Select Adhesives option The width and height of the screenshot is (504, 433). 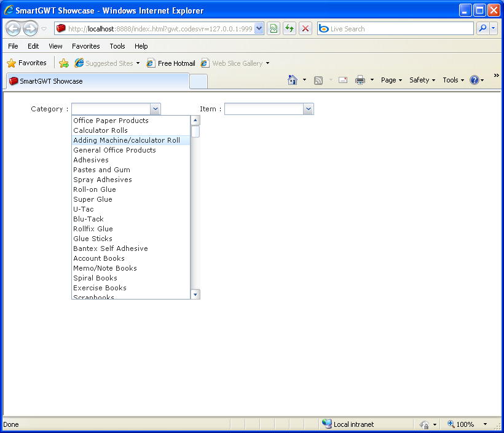pos(131,160)
